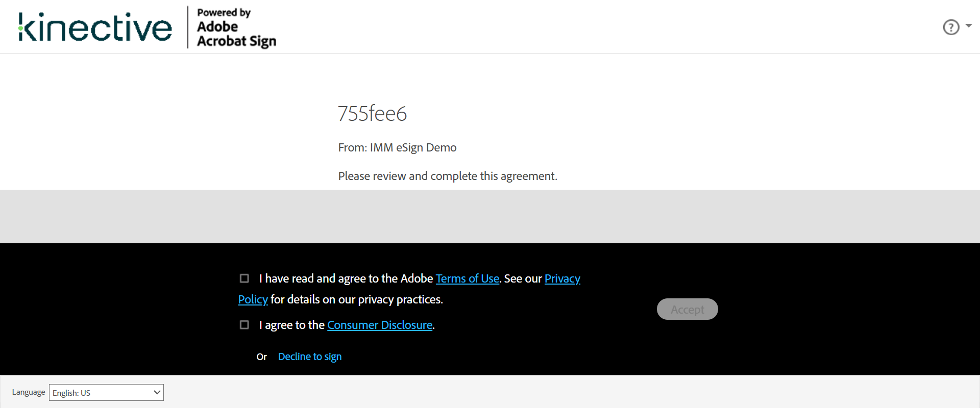Click the language selector chevron arrow

(157, 392)
